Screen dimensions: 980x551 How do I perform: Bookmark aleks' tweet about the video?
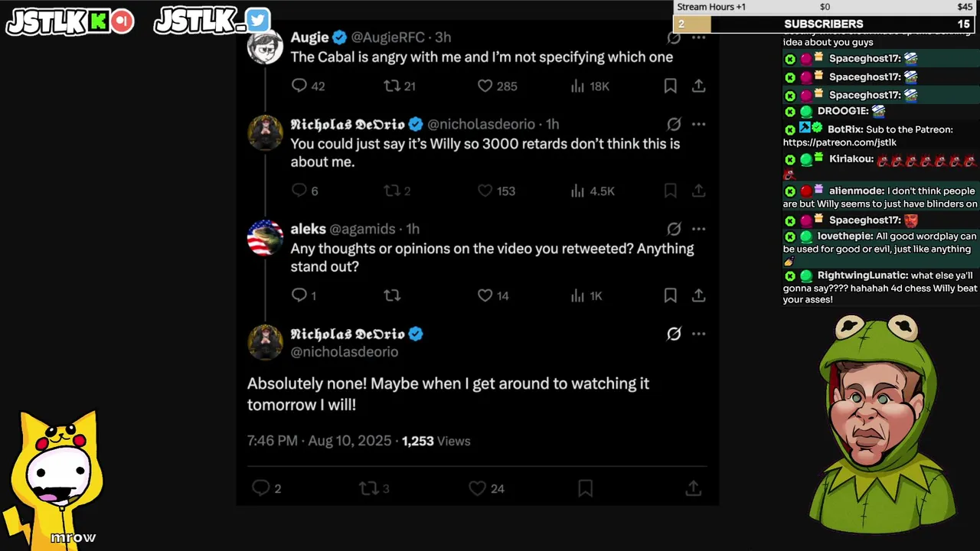click(670, 295)
